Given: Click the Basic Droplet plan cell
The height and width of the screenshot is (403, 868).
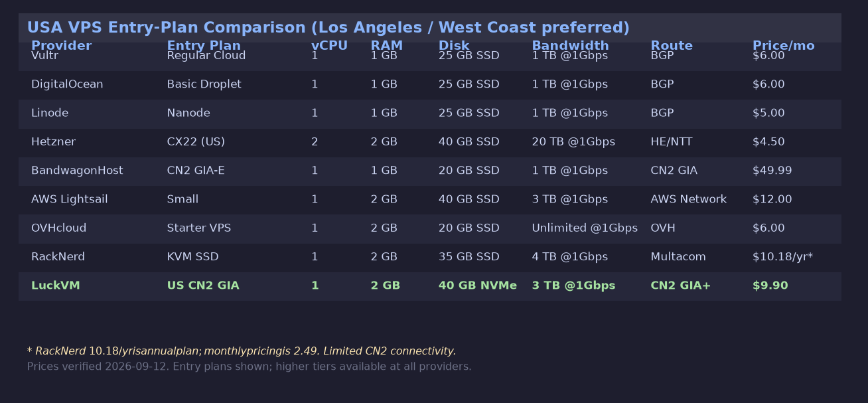Looking at the screenshot, I should (x=204, y=84).
